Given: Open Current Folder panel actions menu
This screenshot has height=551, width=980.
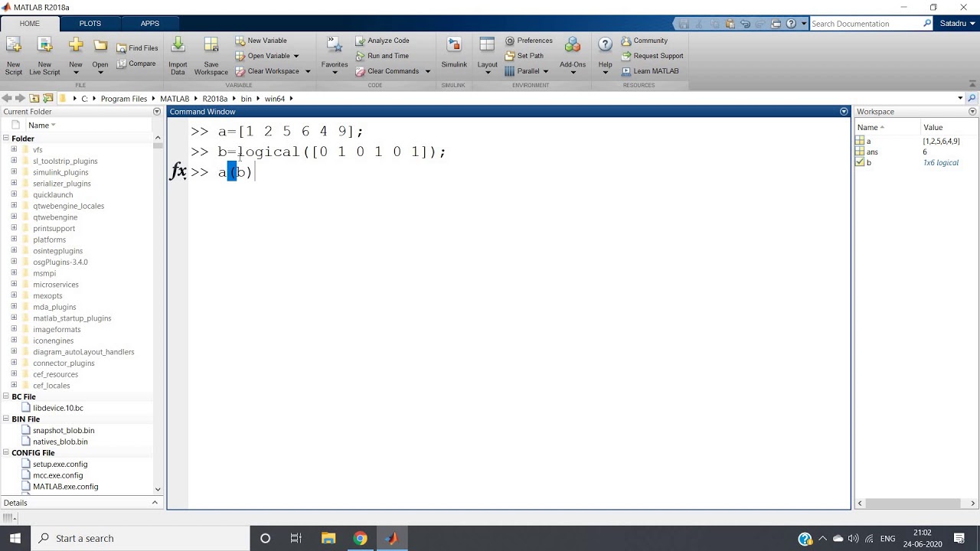Looking at the screenshot, I should [x=157, y=112].
